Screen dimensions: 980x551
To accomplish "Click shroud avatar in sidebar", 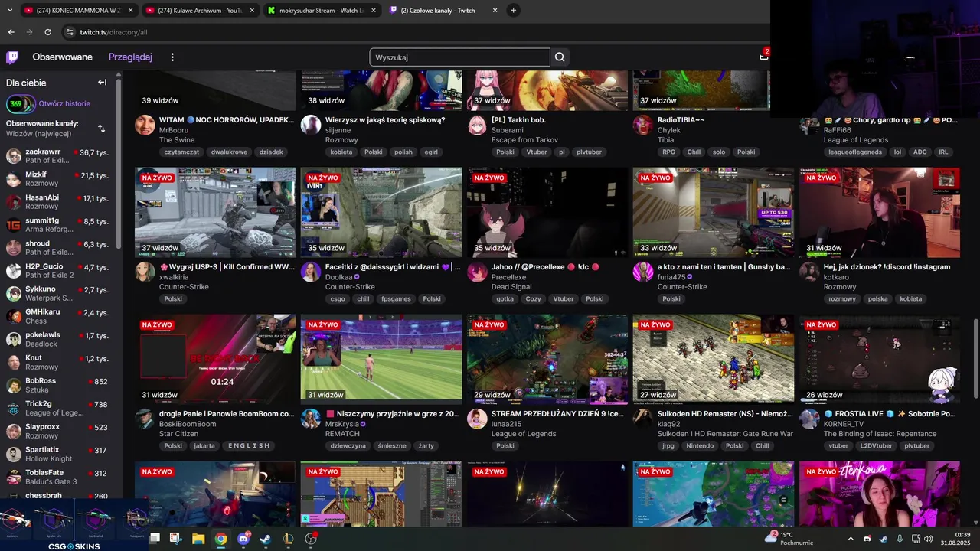I will pos(14,248).
